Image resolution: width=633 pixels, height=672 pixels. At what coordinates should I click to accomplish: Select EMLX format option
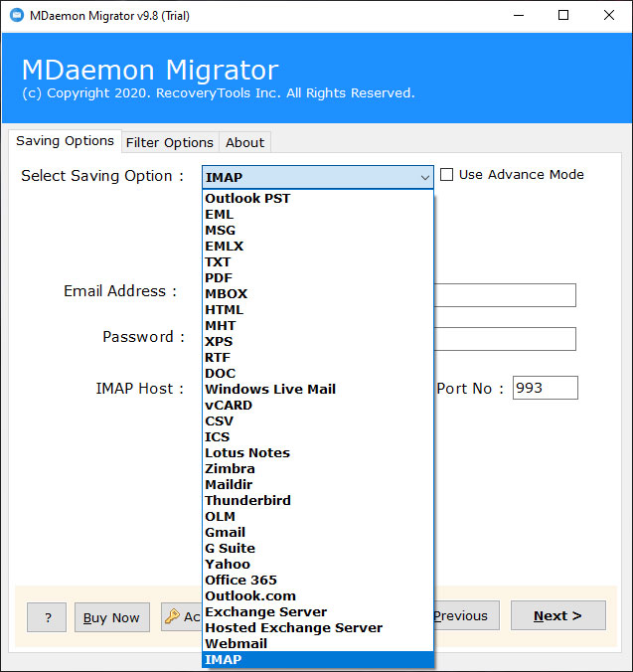click(318, 246)
